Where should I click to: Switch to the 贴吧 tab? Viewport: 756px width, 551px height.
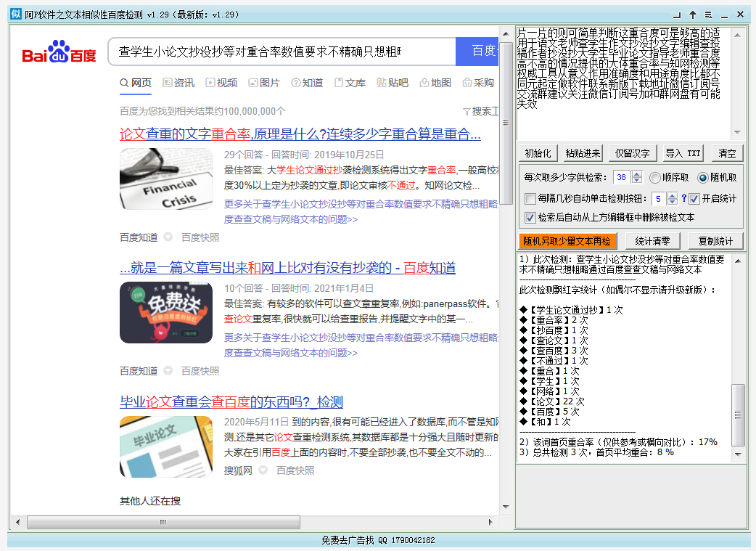pos(393,83)
